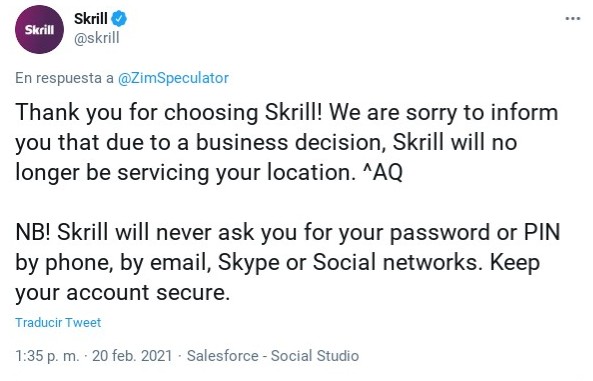This screenshot has height=381, width=593.
Task: Open the Salesforce - Social Studio source link
Action: pyautogui.click(x=273, y=356)
